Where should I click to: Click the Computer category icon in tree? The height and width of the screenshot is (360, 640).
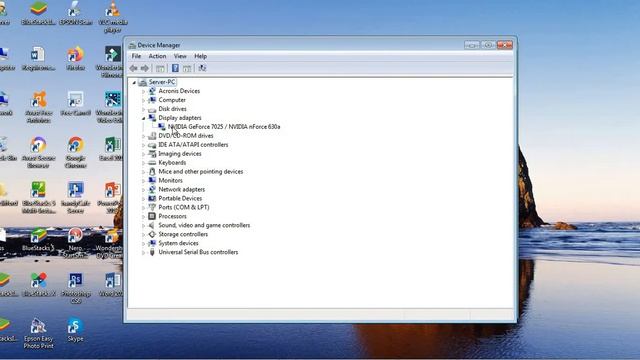click(x=152, y=100)
